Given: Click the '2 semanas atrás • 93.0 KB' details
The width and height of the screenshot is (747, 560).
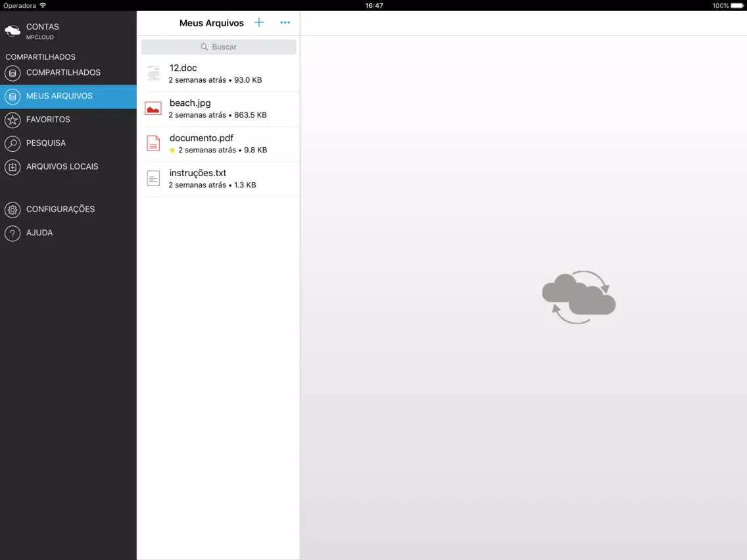Looking at the screenshot, I should 215,80.
